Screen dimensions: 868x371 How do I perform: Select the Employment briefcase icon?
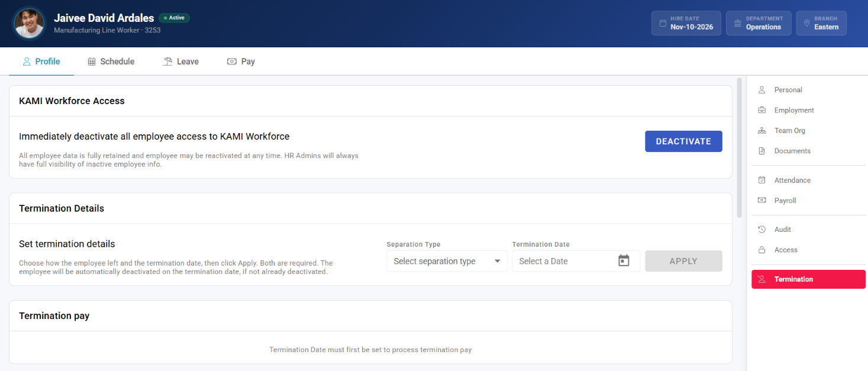pyautogui.click(x=762, y=110)
